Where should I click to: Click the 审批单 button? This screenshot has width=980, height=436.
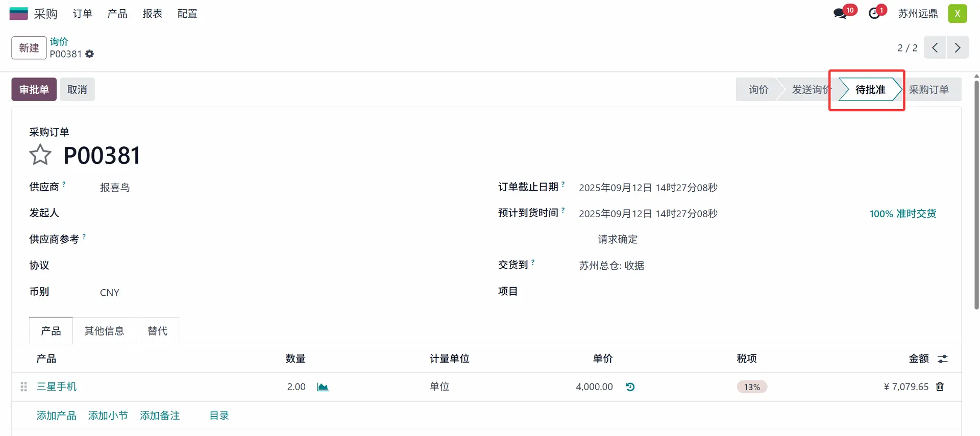pyautogui.click(x=34, y=90)
